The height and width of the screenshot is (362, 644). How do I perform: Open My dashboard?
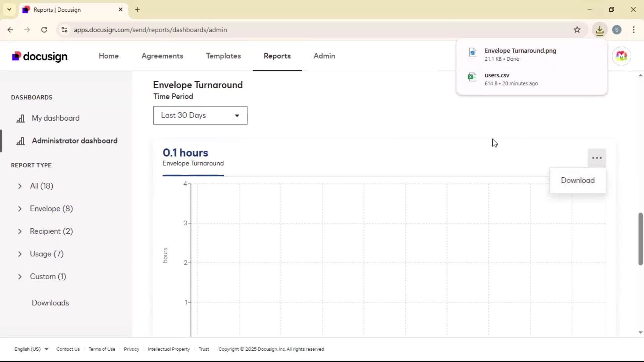(56, 118)
